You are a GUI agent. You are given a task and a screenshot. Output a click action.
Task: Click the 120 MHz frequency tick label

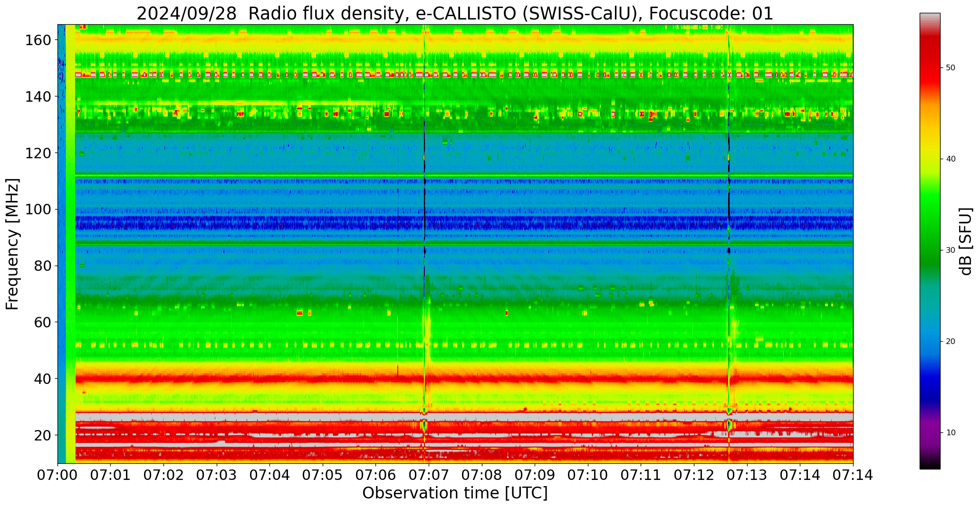coord(38,153)
